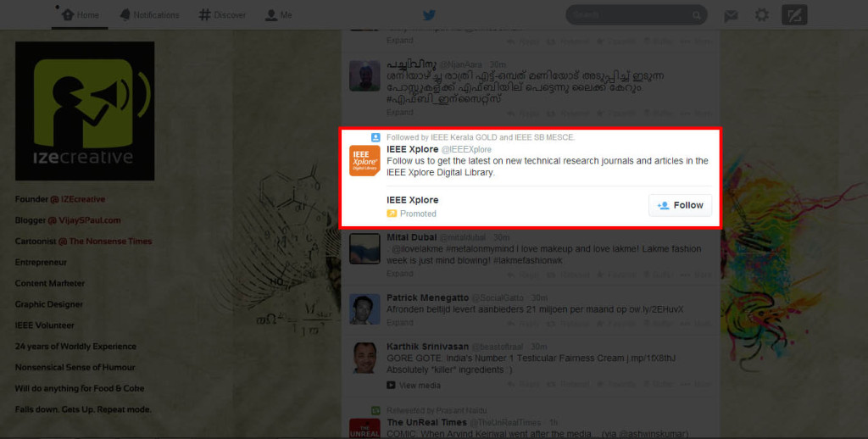Go to the Discover tab
Screen dimensions: 868x439
pos(223,15)
